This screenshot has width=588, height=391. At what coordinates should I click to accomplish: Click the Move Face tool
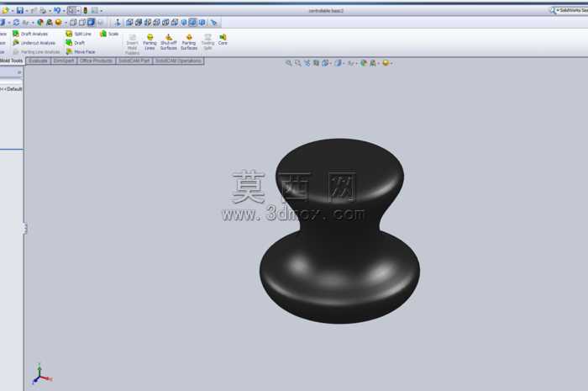click(81, 52)
